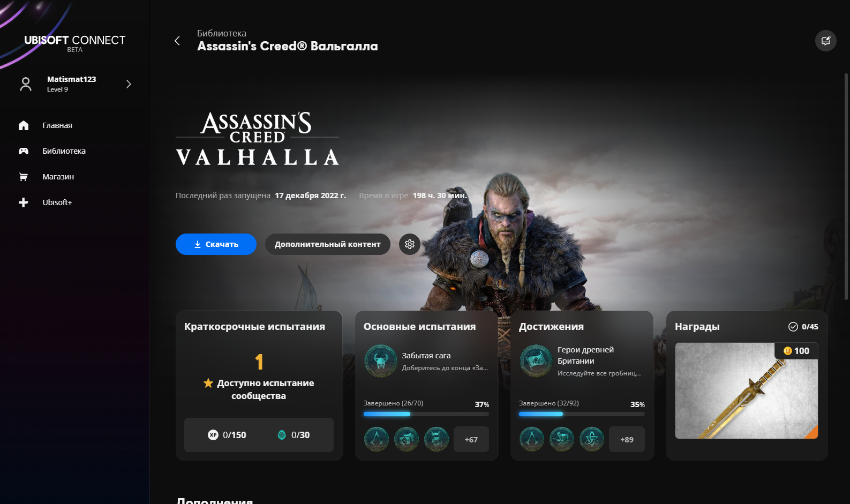Expand profile chevron next to Matismat123
This screenshot has height=504, width=850.
click(x=129, y=84)
